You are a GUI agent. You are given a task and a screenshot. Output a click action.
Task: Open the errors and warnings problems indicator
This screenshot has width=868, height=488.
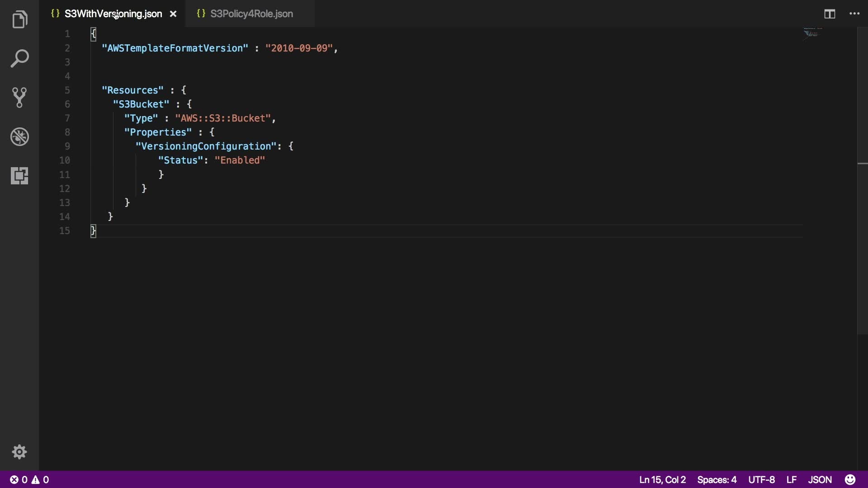[29, 480]
